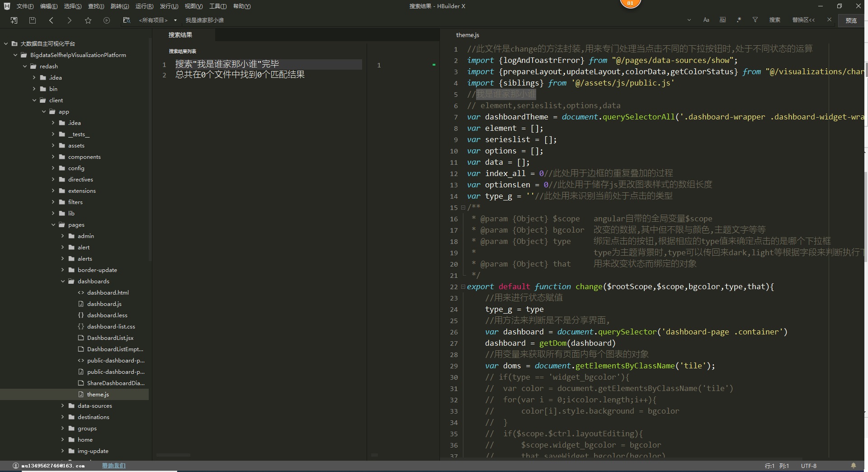Switch to the theme.js tab

pos(467,35)
